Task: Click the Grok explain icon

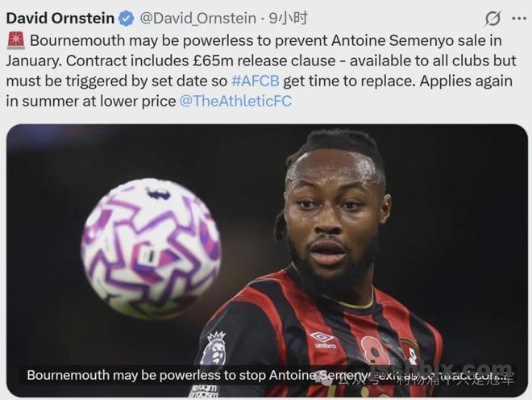Action: tap(493, 19)
